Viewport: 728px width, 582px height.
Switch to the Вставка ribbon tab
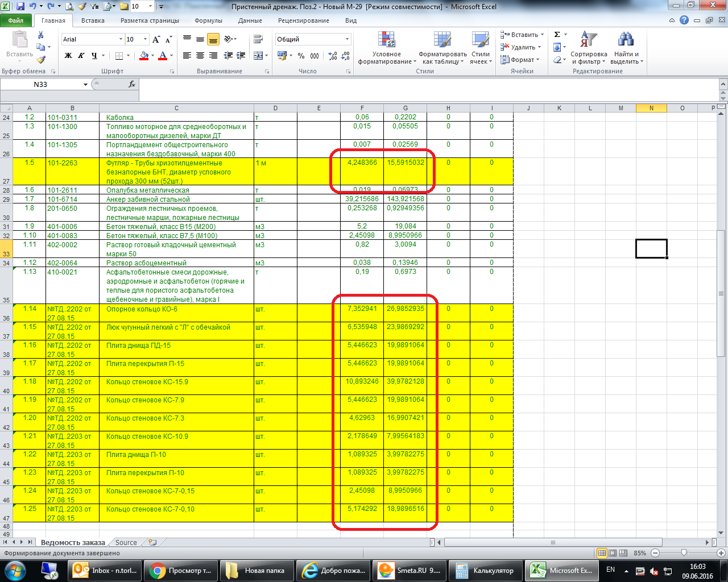(x=93, y=20)
